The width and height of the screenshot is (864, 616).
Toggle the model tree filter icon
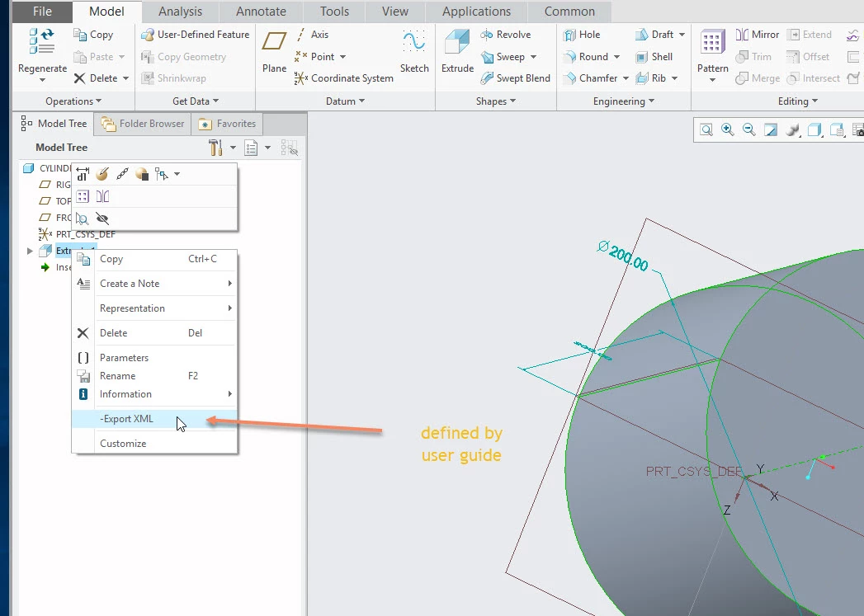click(x=290, y=148)
